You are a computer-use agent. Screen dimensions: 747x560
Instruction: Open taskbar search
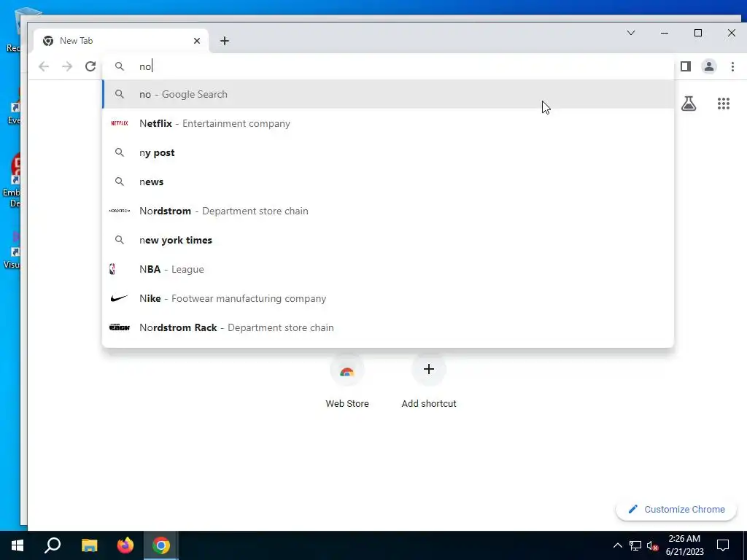point(53,545)
